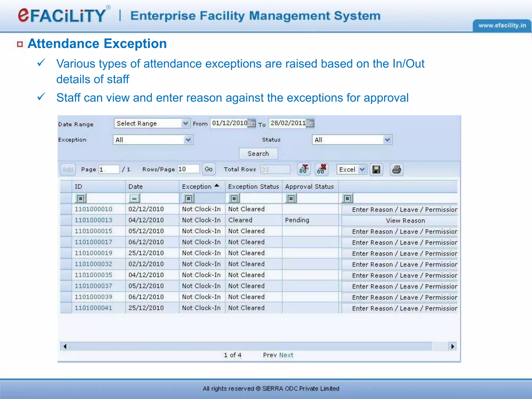The width and height of the screenshot is (532, 399).
Task: Click the Exception Status column filter icon
Action: [x=234, y=199]
